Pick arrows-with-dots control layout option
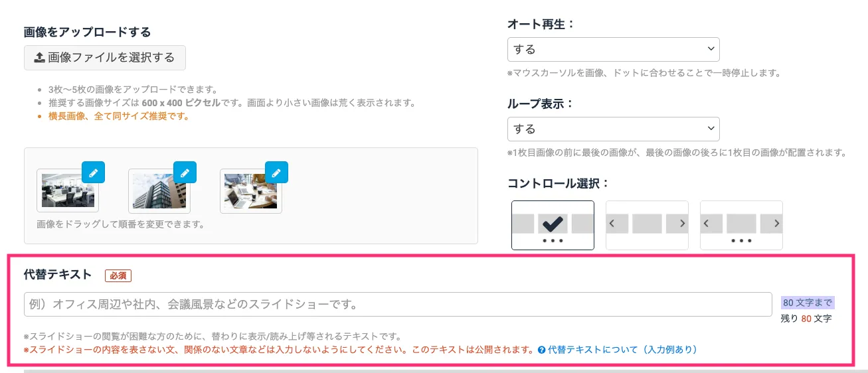 pyautogui.click(x=741, y=225)
